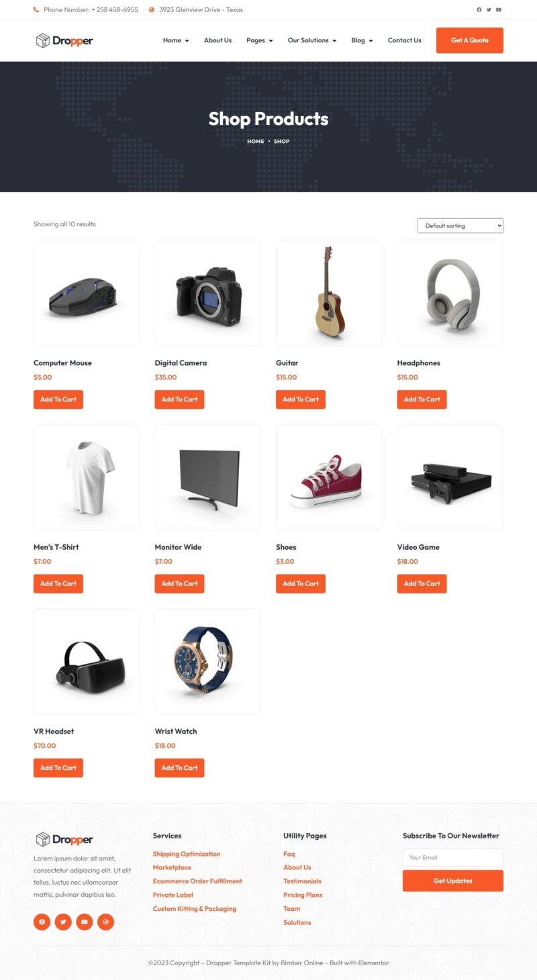
Task: Click the footer YouTube circle icon
Action: coord(85,922)
